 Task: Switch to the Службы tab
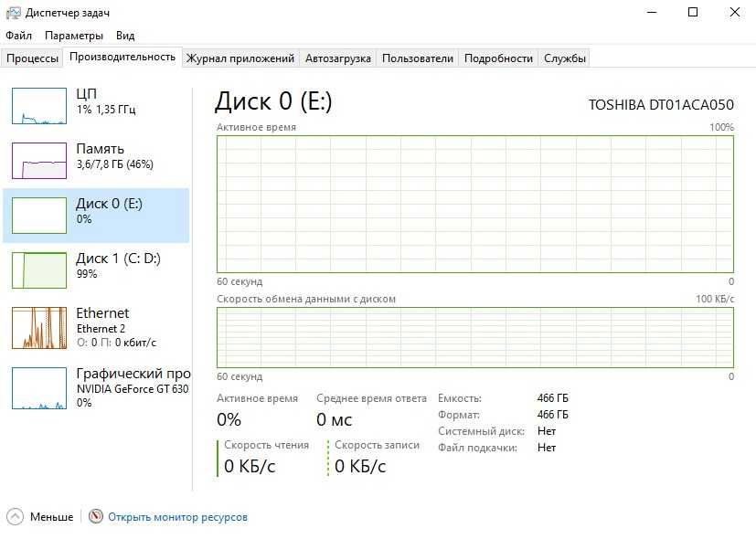(x=565, y=58)
